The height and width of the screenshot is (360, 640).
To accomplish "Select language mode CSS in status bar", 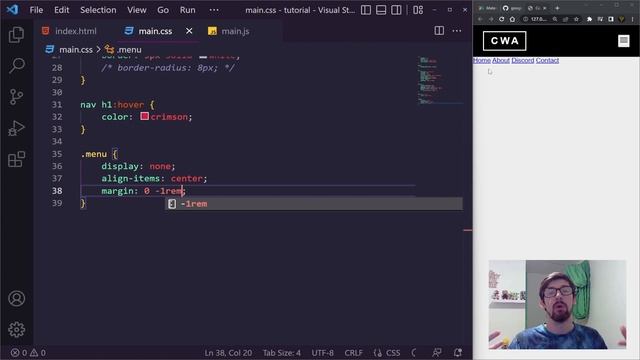I will (x=393, y=353).
